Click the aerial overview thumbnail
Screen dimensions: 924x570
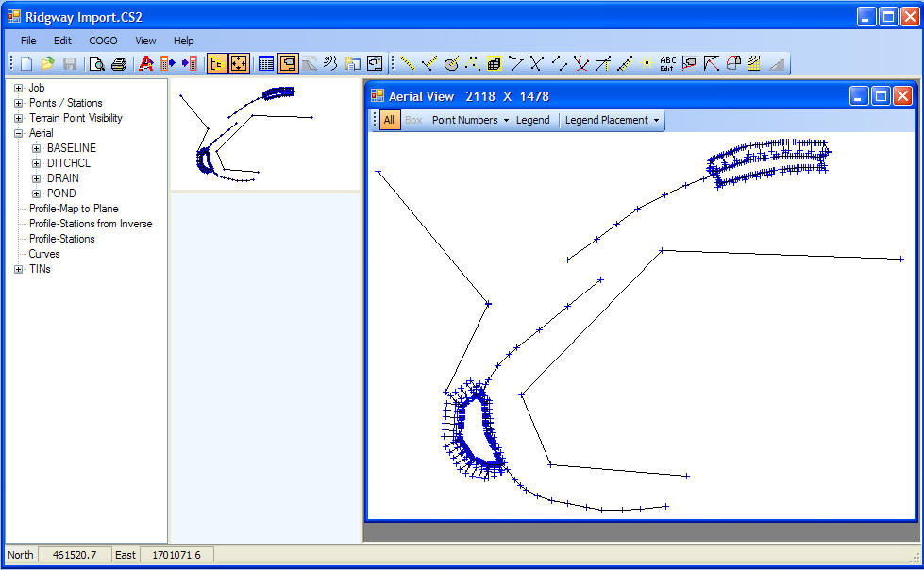265,134
